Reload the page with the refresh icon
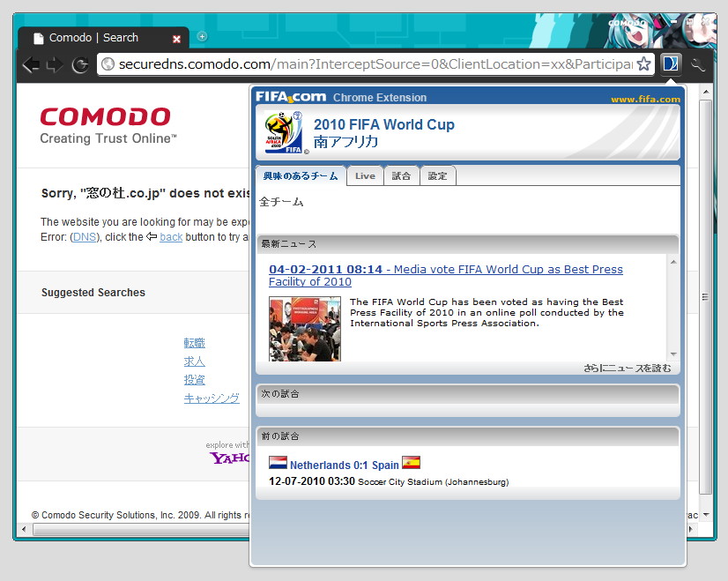The width and height of the screenshot is (728, 581). (81, 65)
